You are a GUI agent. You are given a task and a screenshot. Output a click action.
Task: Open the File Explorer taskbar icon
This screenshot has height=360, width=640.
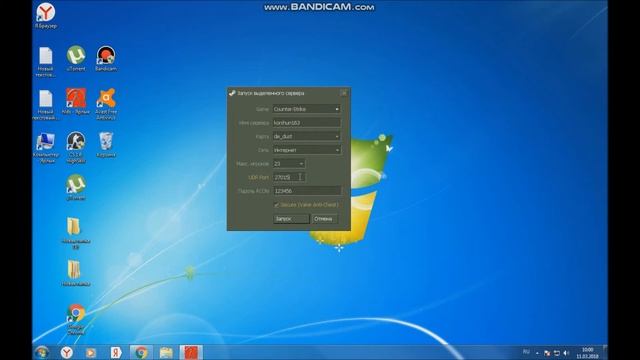point(166,352)
